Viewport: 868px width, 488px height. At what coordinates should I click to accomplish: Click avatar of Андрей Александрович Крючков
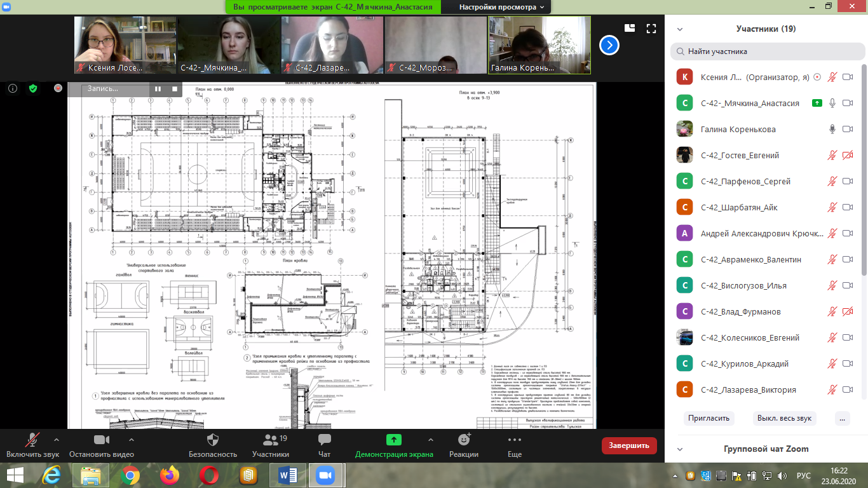[684, 233]
